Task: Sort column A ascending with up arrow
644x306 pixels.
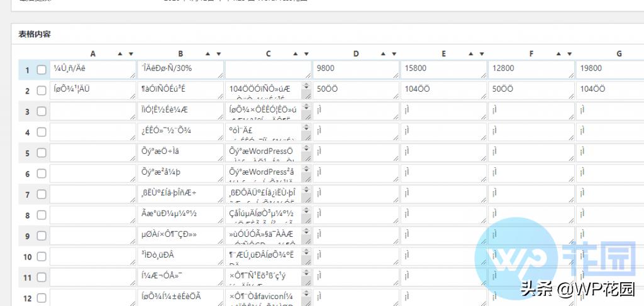Action: coord(121,54)
